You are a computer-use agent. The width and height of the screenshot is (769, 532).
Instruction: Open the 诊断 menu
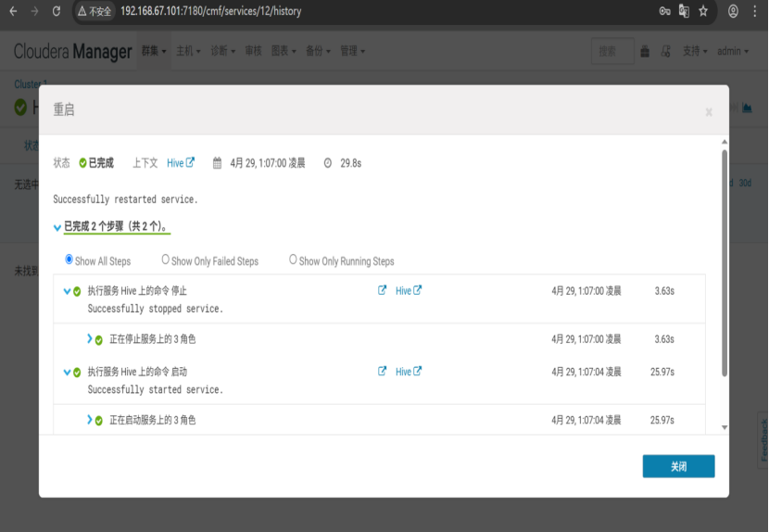point(223,51)
